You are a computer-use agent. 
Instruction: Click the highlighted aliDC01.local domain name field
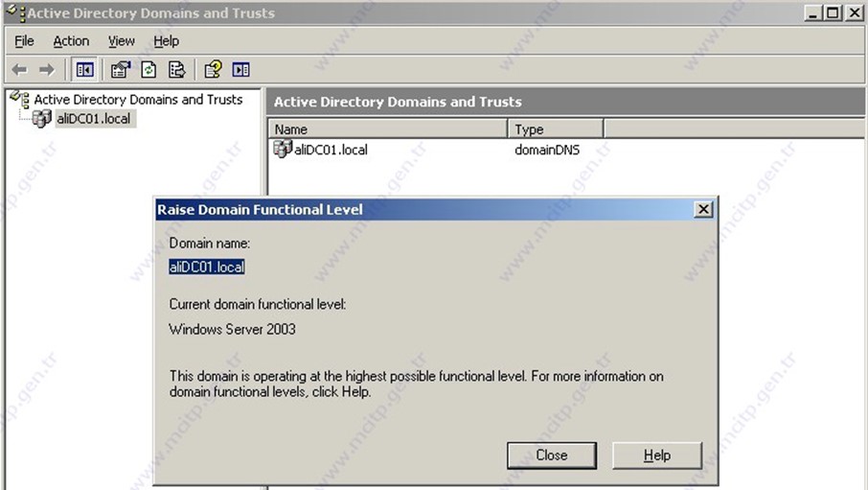[x=207, y=267]
